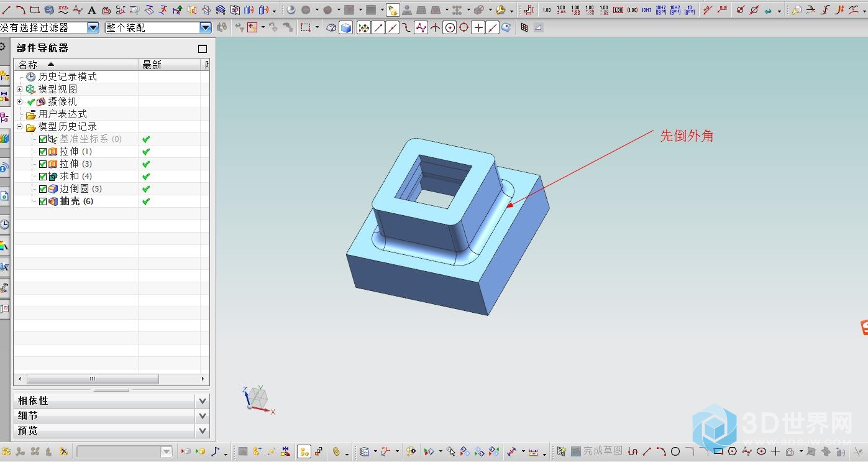Enable the point on face snap icon
The height and width of the screenshot is (462, 868).
pyautogui.click(x=507, y=27)
